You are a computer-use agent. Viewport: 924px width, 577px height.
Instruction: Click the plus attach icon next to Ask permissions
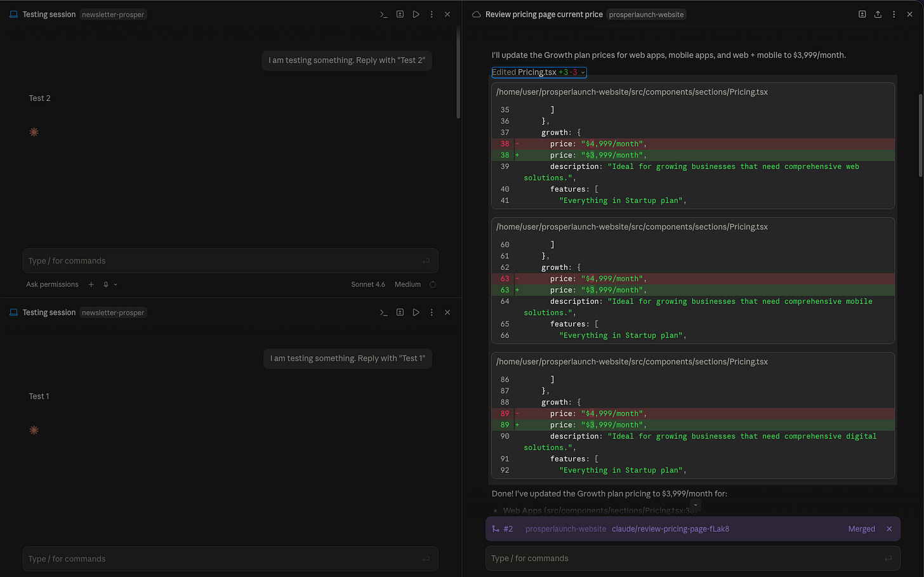(x=91, y=284)
